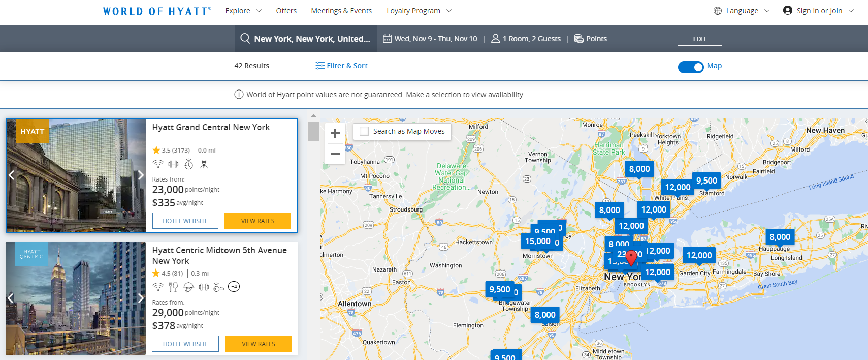Click the star rating icon of Hyatt Grand Central
The height and width of the screenshot is (360, 868).
[156, 150]
